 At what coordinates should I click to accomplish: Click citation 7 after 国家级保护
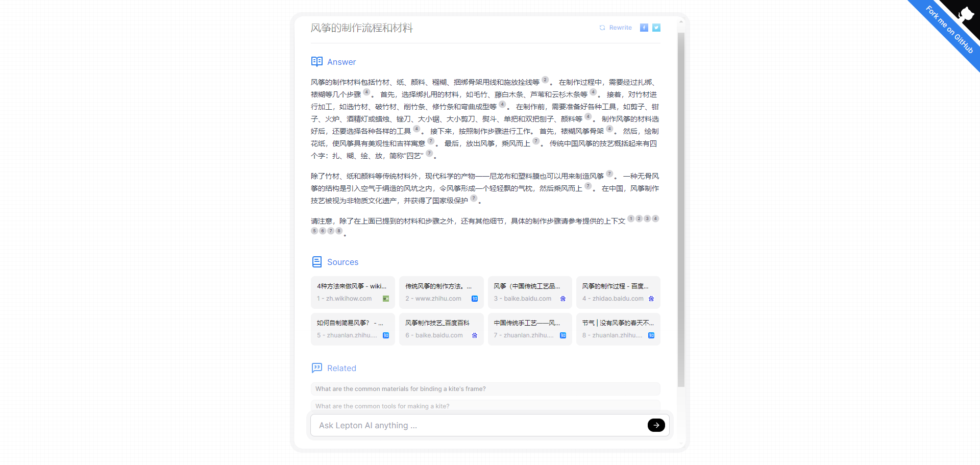click(474, 198)
